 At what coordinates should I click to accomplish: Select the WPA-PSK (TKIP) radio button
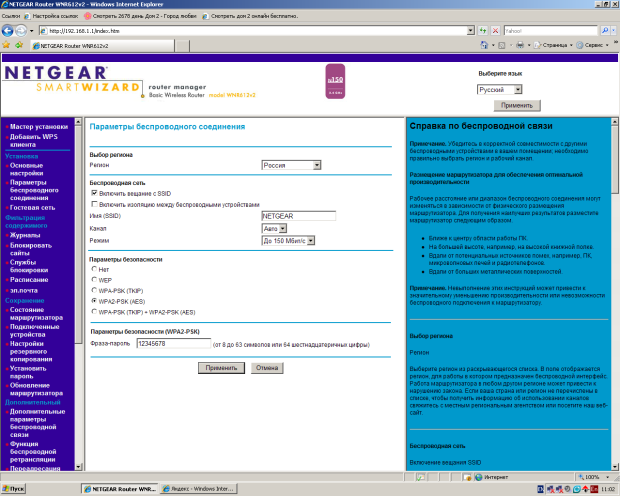pyautogui.click(x=94, y=290)
